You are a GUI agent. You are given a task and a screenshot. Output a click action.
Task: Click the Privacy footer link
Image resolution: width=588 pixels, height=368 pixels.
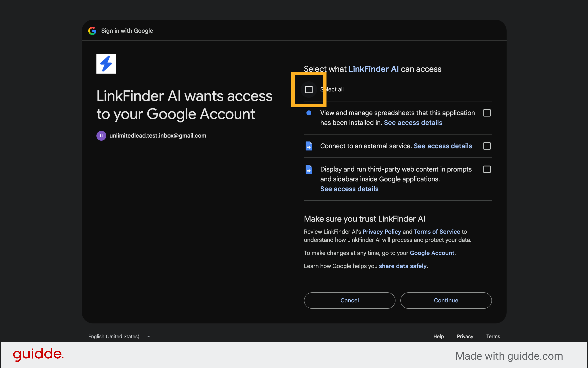(x=465, y=336)
